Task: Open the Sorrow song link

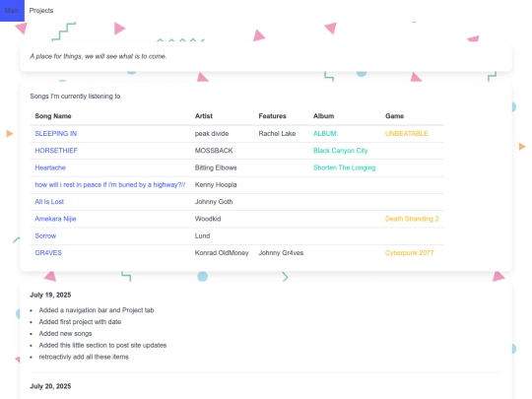Action: click(x=45, y=235)
